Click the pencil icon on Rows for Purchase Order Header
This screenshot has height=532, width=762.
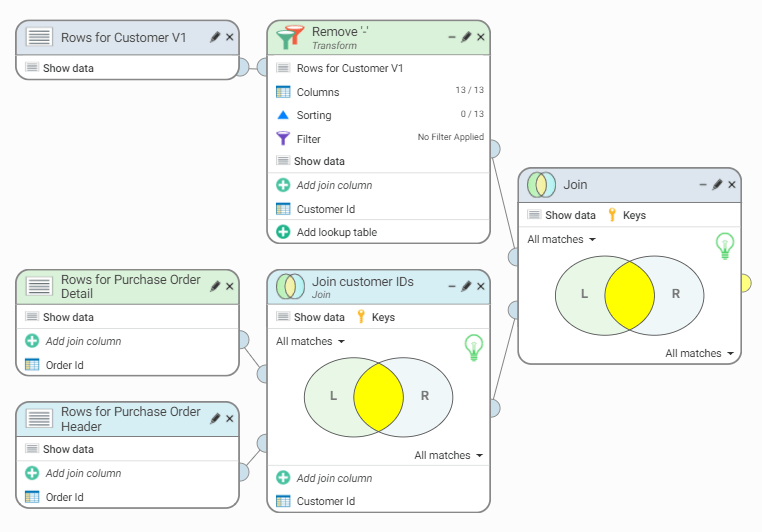coord(215,418)
